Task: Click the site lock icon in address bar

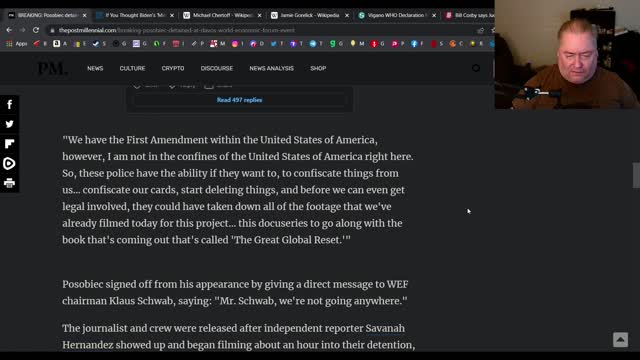Action: (52, 30)
